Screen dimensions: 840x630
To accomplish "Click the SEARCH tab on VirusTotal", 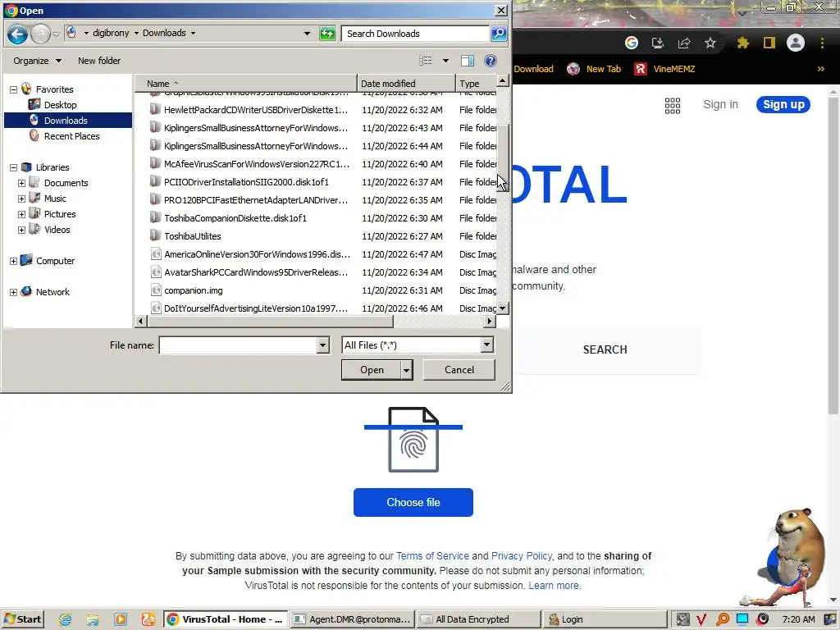I will 605,349.
